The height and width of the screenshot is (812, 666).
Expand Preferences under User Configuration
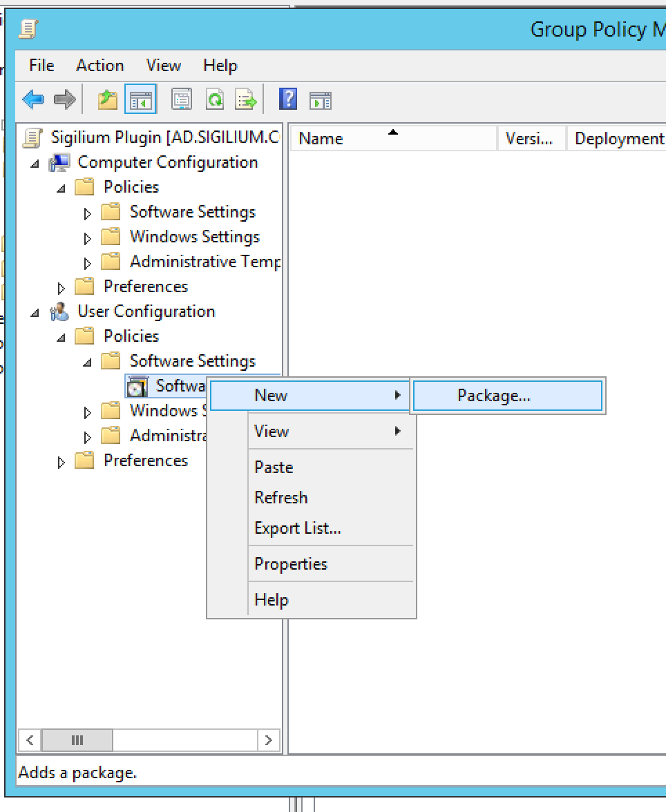61,462
